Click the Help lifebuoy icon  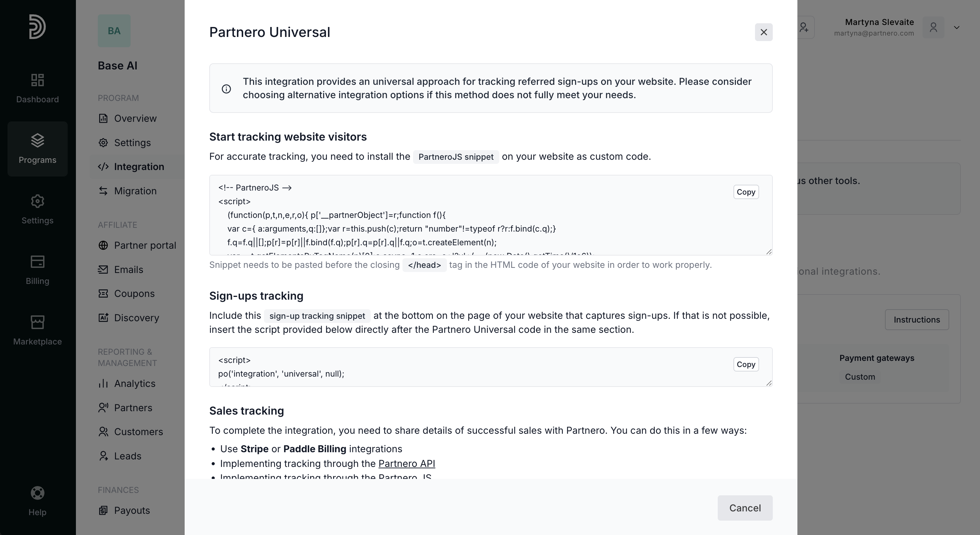(x=37, y=493)
